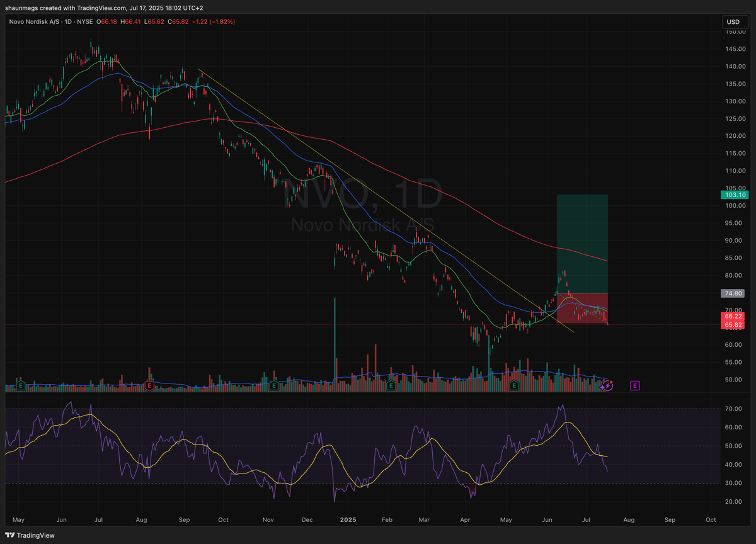756x544 pixels.
Task: Select the green earnings E marker near November
Action: pos(274,385)
